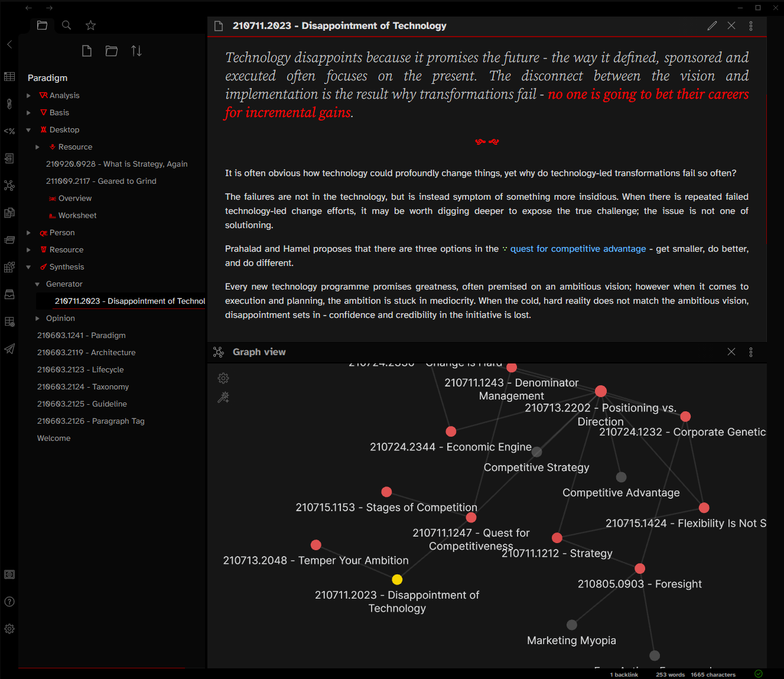Follow the 'quest for competitive advantage' link
784x679 pixels.
(x=578, y=249)
